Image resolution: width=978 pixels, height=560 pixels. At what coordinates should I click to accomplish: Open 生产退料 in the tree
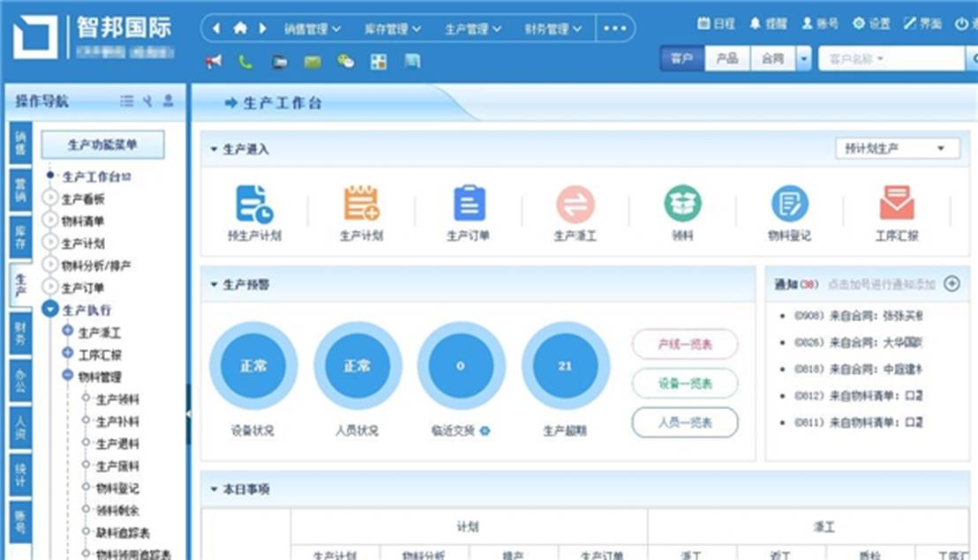117,444
